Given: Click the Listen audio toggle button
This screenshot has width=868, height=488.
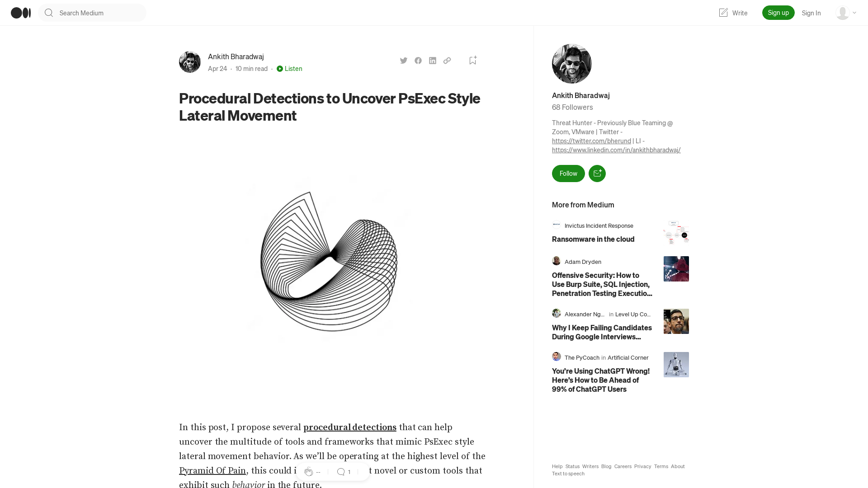Looking at the screenshot, I should pyautogui.click(x=289, y=69).
